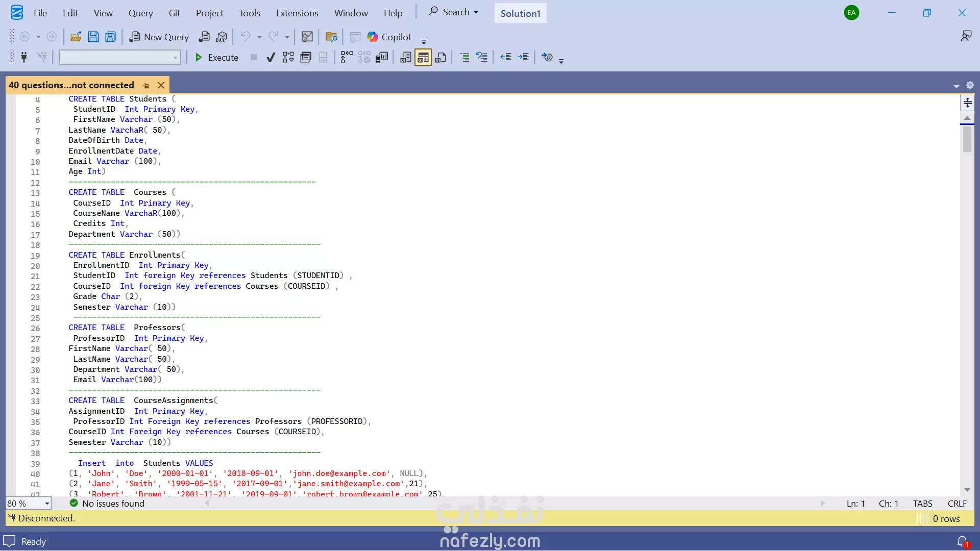Pin the 40 questions query tab
The width and height of the screenshot is (980, 551).
pyautogui.click(x=146, y=85)
